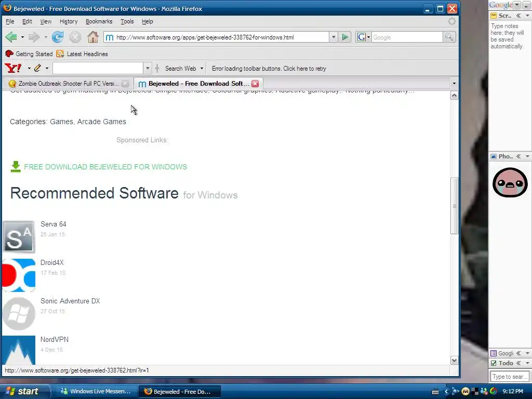This screenshot has width=532, height=399.
Task: Click the Search Web button
Action: pos(180,68)
